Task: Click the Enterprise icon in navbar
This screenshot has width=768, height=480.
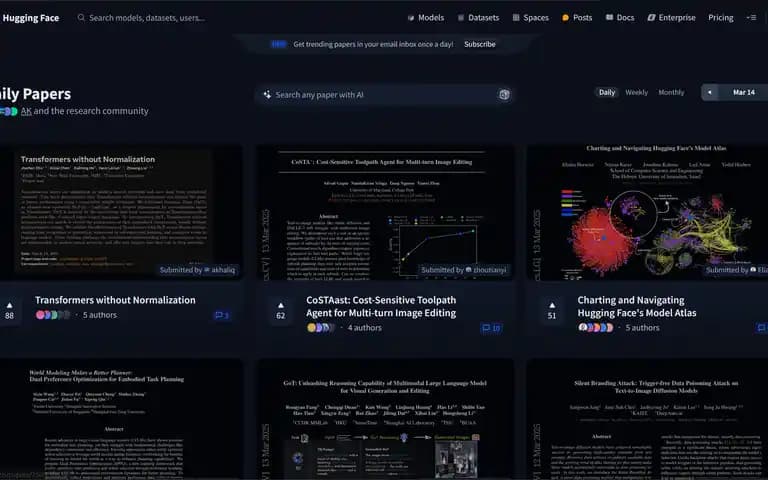Action: pyautogui.click(x=651, y=18)
